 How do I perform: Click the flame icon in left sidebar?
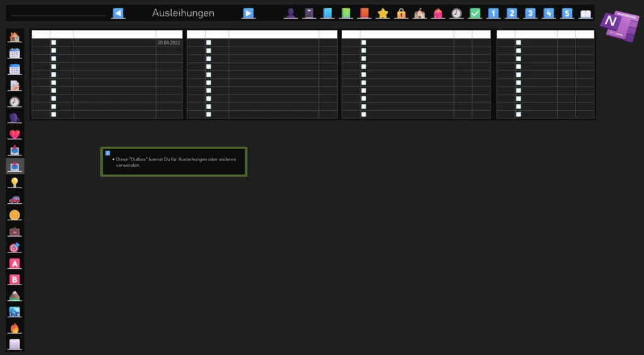(x=14, y=328)
